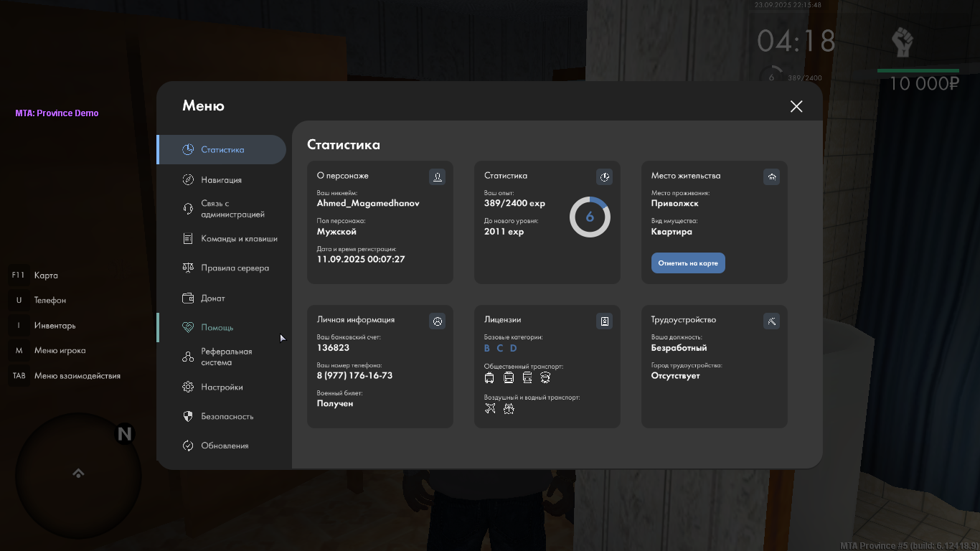Click the F11 Карта hint
The height and width of the screenshot is (551, 980).
[x=34, y=275]
